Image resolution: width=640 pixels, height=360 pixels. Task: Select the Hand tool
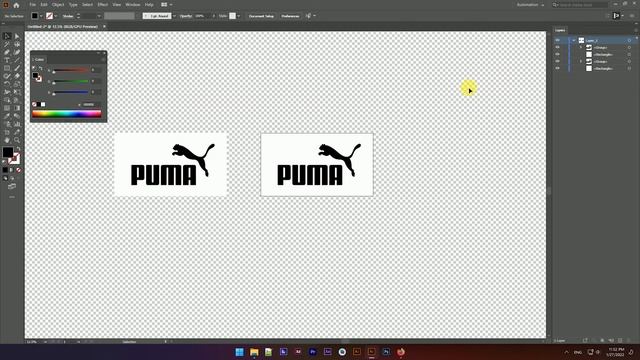[x=7, y=140]
